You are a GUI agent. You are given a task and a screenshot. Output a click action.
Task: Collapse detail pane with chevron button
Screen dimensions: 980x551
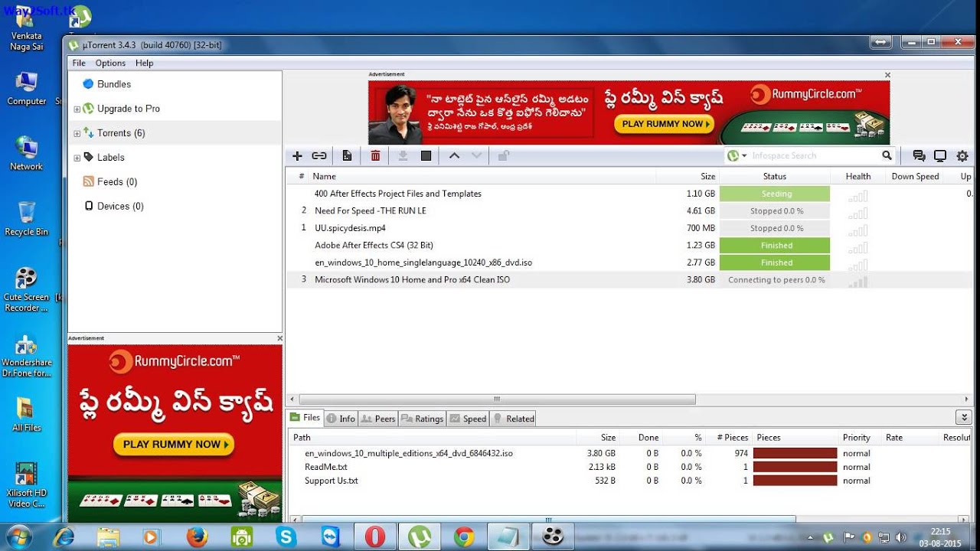pos(963,417)
